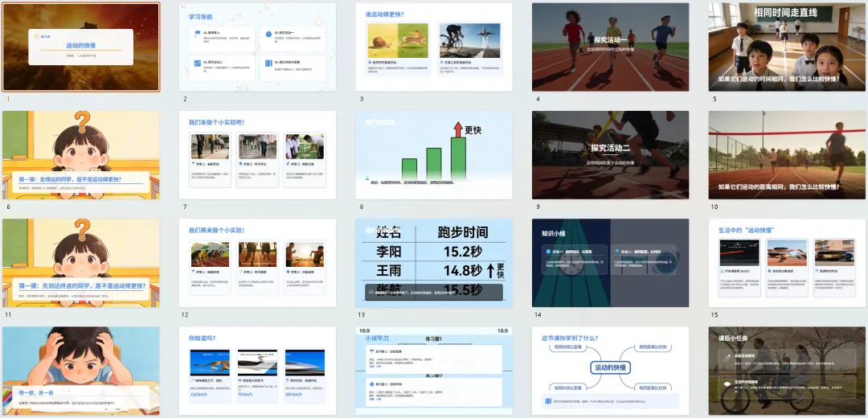The width and height of the screenshot is (868, 418).
Task: Select the 探究活动一 section slide
Action: click(x=611, y=47)
